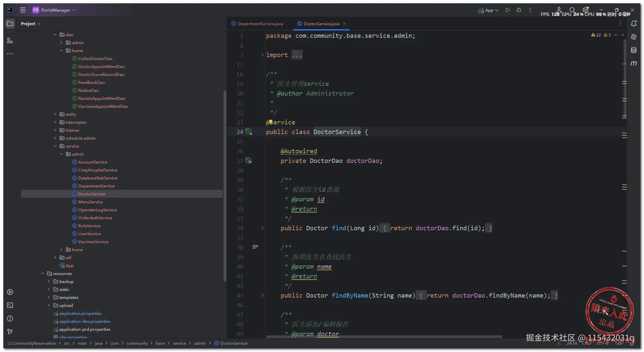Select CollectDoctorDao in the project tree
Viewport: 644px width, 352px height.
point(95,58)
